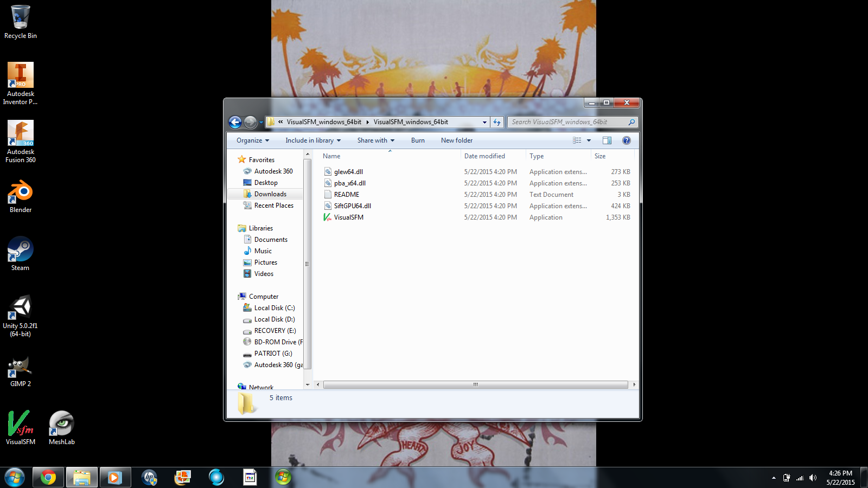Viewport: 868px width, 488px height.
Task: Show hidden tray icons arrow
Action: pos(774,478)
